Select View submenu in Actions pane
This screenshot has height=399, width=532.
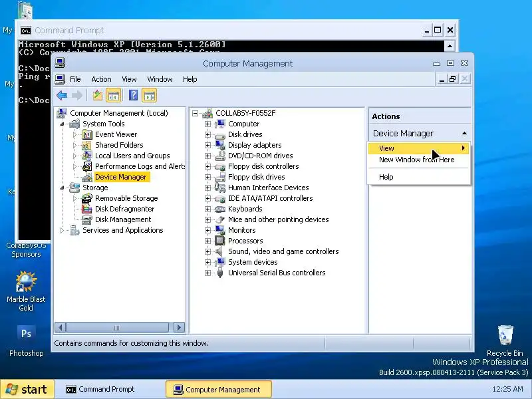click(419, 148)
